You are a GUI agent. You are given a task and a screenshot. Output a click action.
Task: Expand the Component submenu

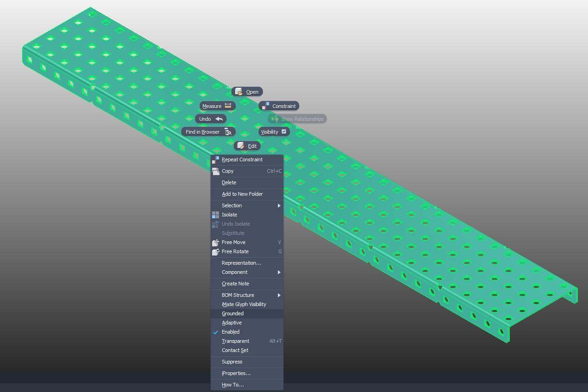[247, 272]
